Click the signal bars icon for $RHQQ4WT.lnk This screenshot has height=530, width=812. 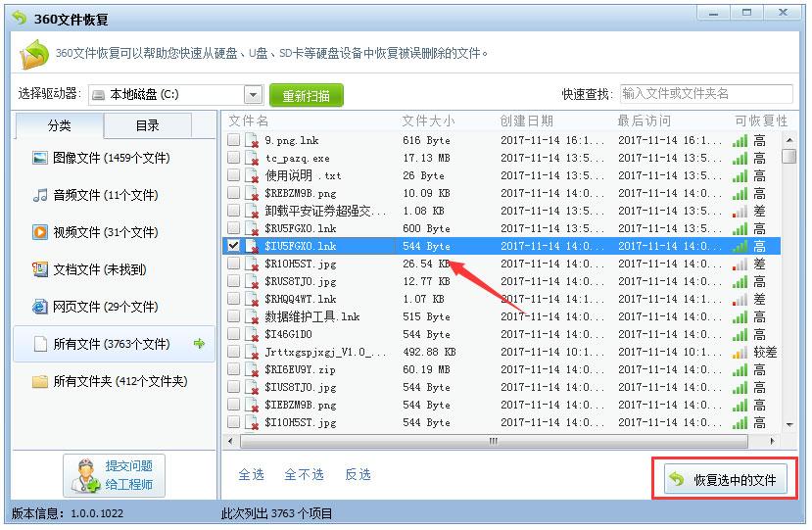(740, 300)
